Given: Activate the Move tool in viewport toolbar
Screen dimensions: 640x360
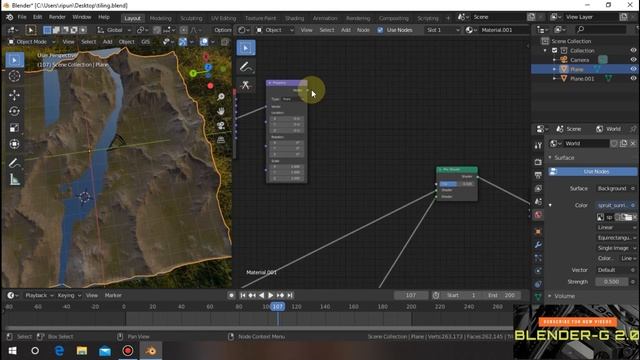Looking at the screenshot, I should pyautogui.click(x=14, y=95).
